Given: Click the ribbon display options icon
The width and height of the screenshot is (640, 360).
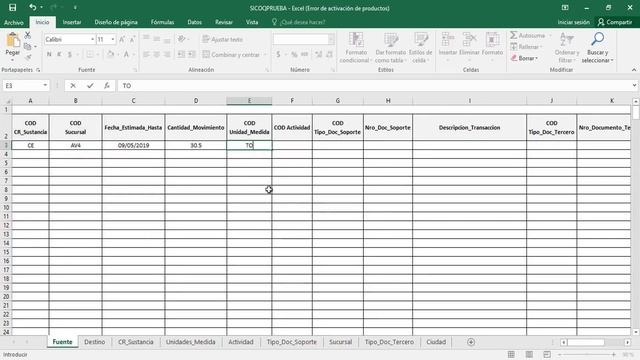Looking at the screenshot, I should click(x=565, y=8).
